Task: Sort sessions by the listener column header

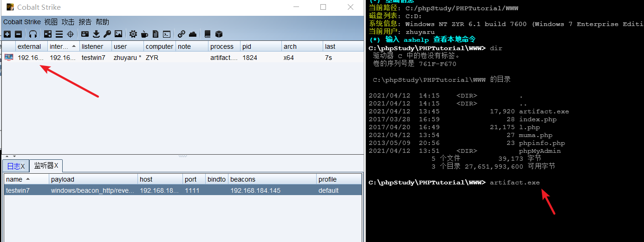Action: (x=96, y=46)
